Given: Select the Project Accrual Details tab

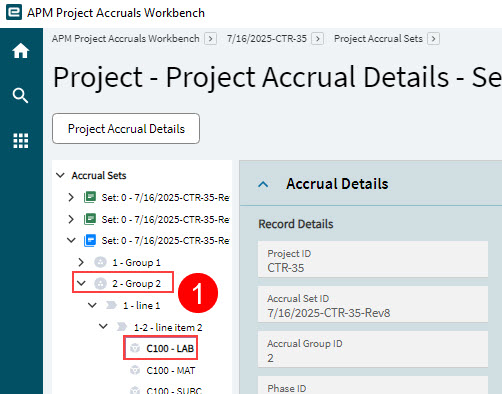Looking at the screenshot, I should (x=126, y=129).
